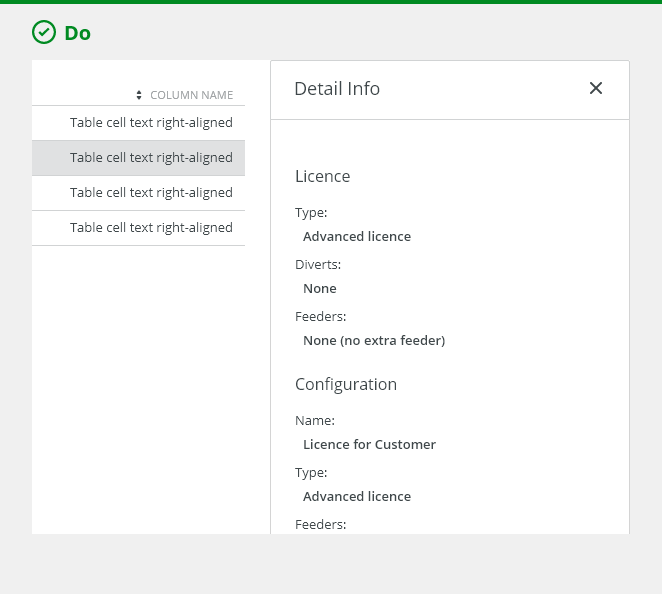Click the Licence section heading

323,176
